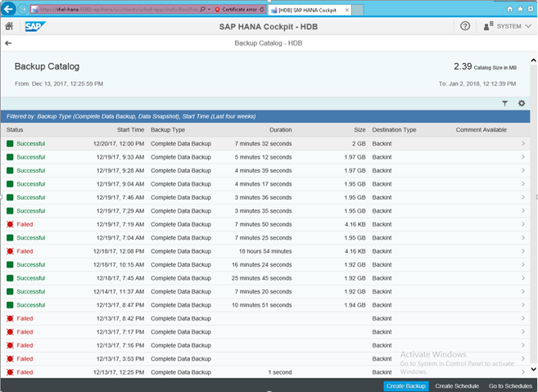Click green status icon of 12/19/17, 7:46 AM row
This screenshot has height=392, width=538.
click(x=10, y=198)
